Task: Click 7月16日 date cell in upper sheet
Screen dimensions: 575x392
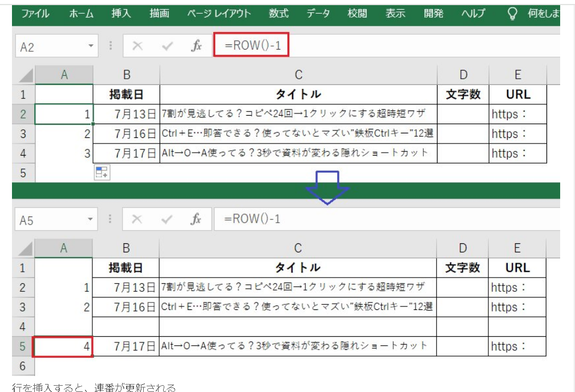Action: (127, 134)
